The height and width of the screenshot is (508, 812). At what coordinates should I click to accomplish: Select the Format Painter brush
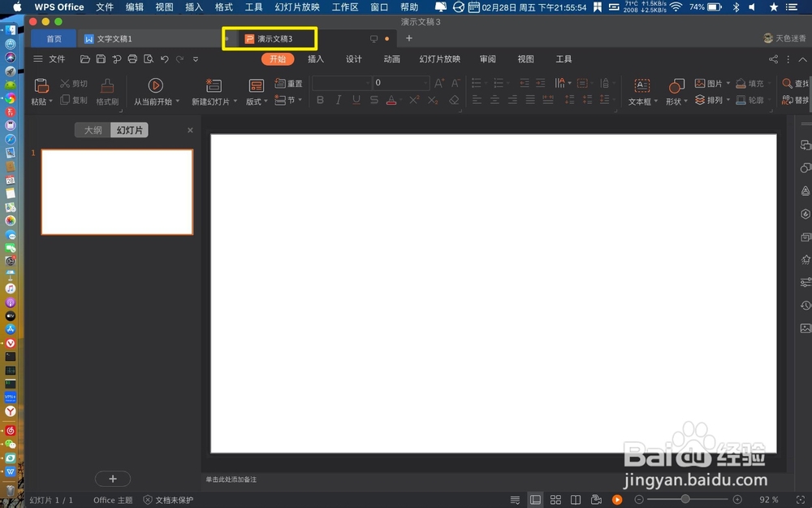click(107, 86)
